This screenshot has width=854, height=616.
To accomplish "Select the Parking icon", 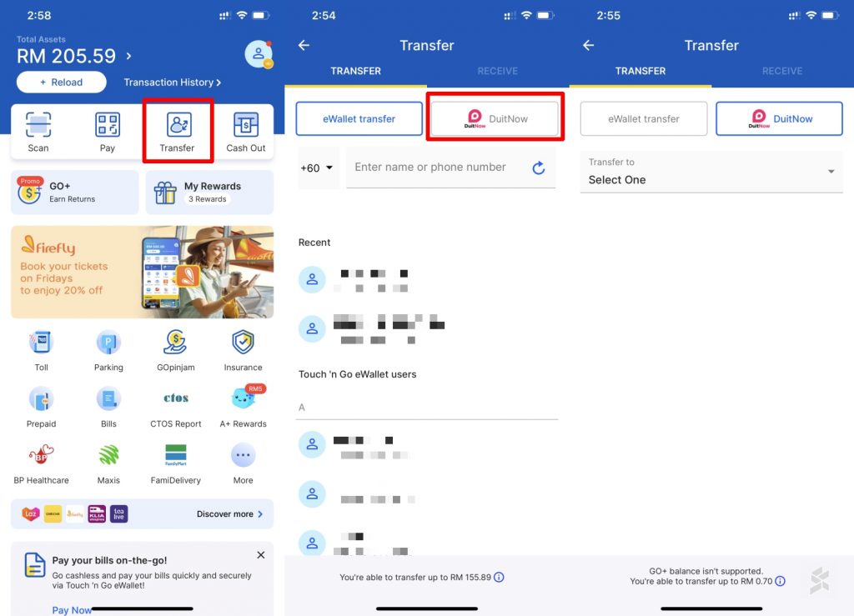I will click(108, 343).
